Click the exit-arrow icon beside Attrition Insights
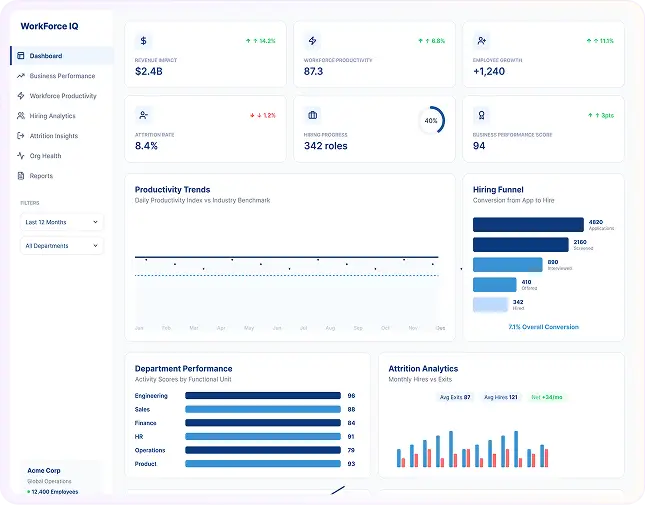645x505 pixels. click(x=21, y=136)
